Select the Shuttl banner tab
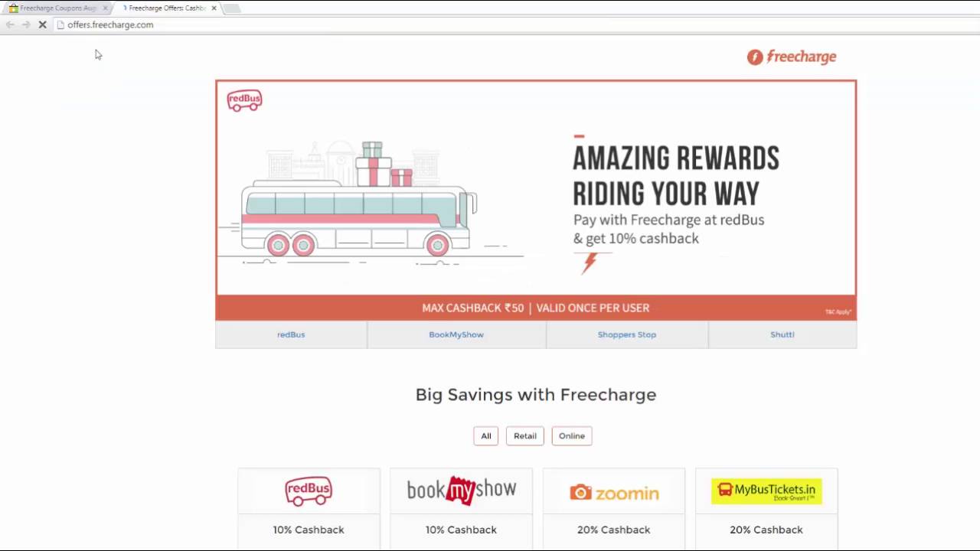The width and height of the screenshot is (980, 551). (782, 334)
